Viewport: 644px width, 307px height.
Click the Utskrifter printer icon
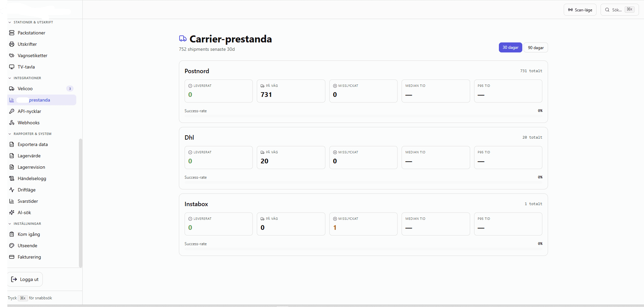point(12,44)
